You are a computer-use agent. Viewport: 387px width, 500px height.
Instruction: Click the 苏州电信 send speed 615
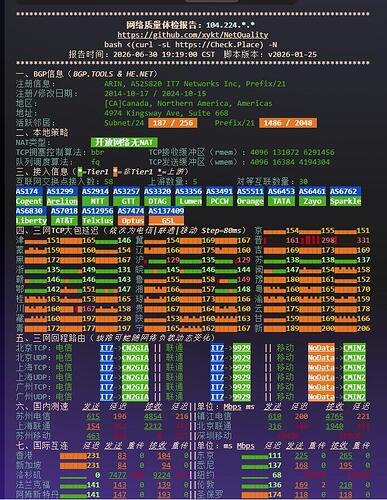pos(93,416)
